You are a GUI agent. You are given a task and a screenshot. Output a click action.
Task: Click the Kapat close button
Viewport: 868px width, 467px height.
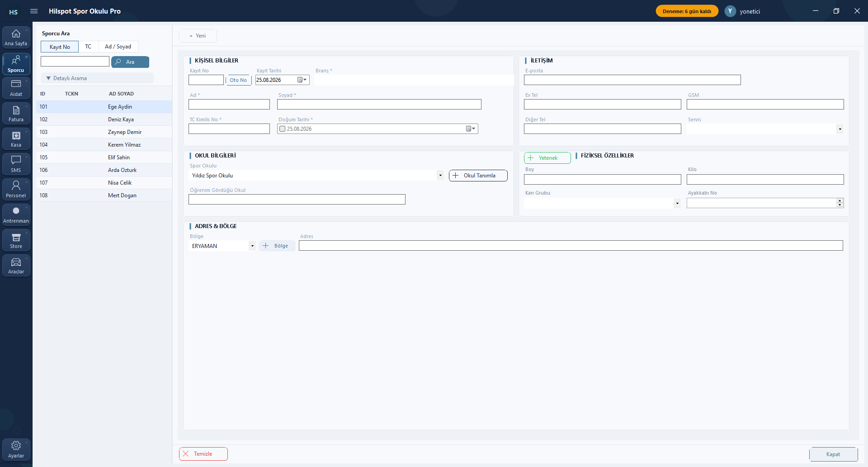pyautogui.click(x=833, y=454)
